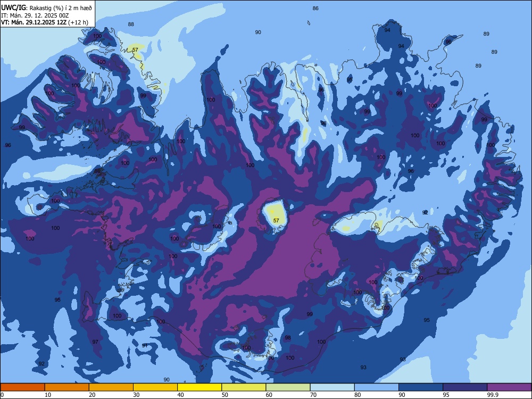Viewport: 532px width, 399px height.
Task: Select the legend tick label '80'
Action: click(x=358, y=395)
